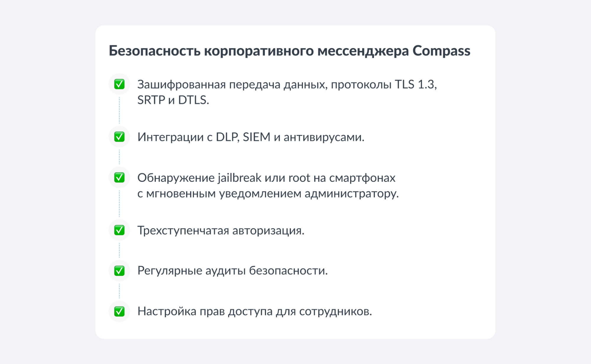
Task: Click the checkmark next to 'Интеграции с DLP'
Action: [119, 137]
